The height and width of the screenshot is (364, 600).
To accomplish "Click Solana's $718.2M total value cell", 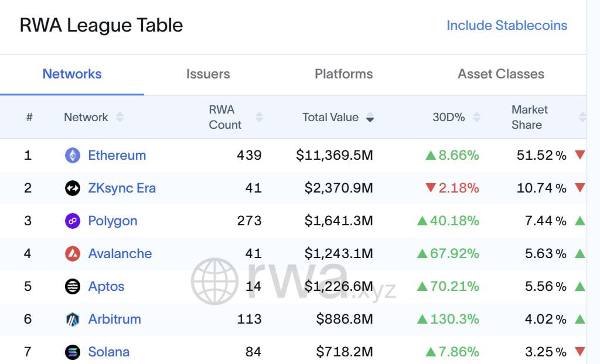I will pos(344,352).
